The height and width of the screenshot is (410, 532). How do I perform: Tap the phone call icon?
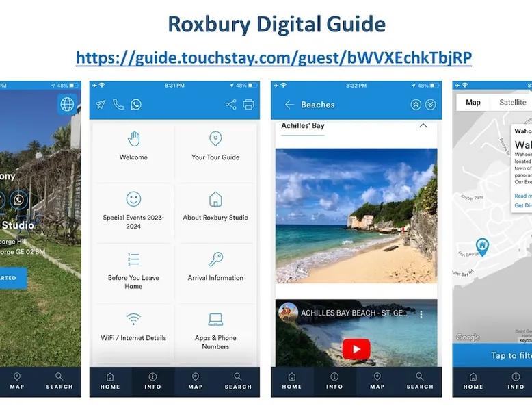[118, 104]
